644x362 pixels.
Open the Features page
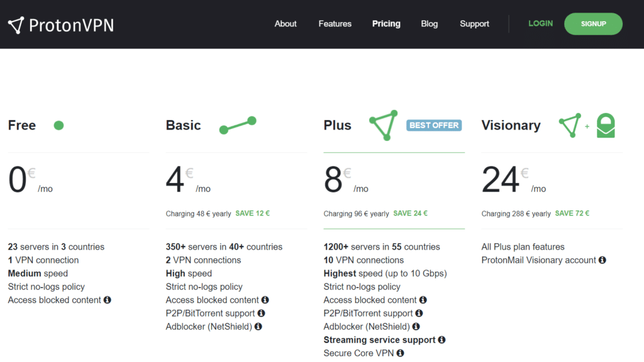tap(335, 24)
